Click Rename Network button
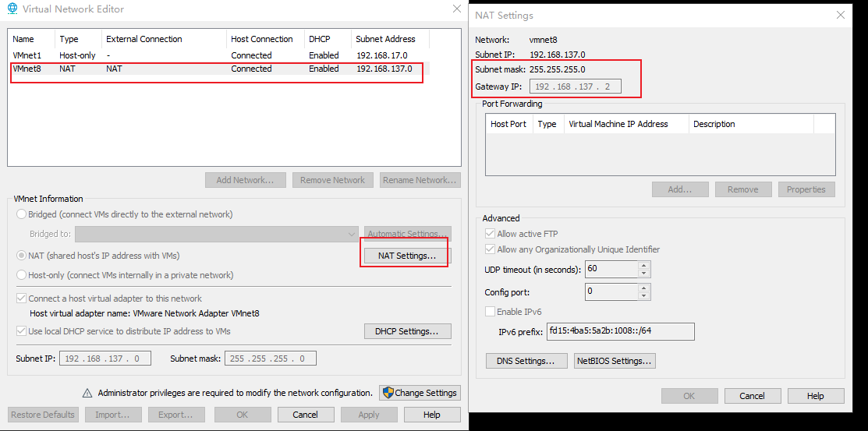The image size is (868, 431). point(420,180)
